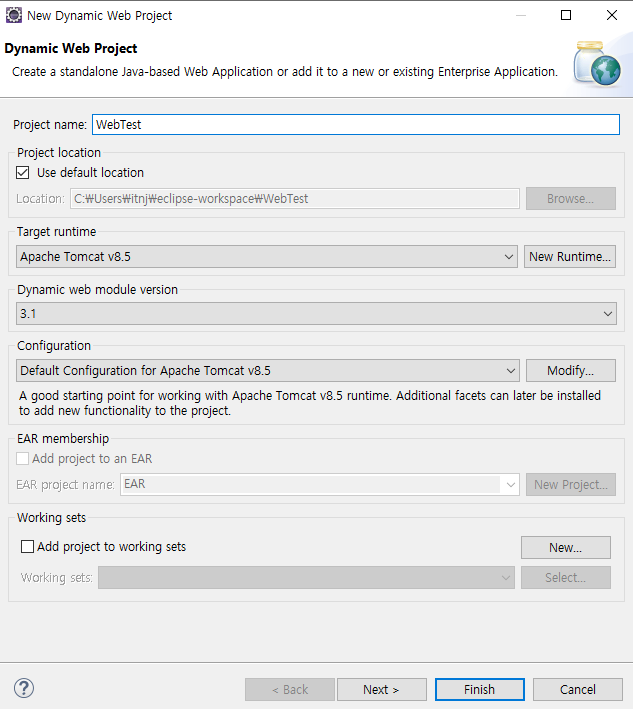
Task: Click the Cancel button
Action: click(x=578, y=690)
